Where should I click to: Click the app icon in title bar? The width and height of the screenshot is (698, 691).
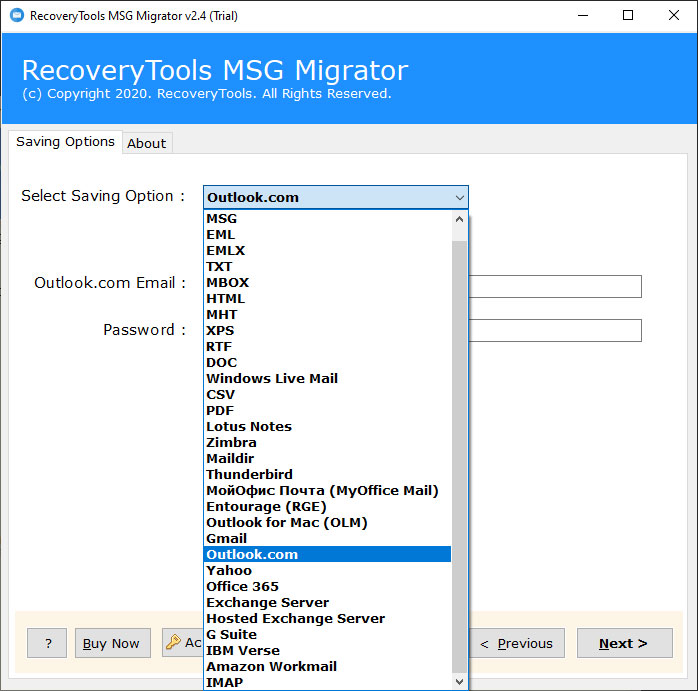click(15, 15)
